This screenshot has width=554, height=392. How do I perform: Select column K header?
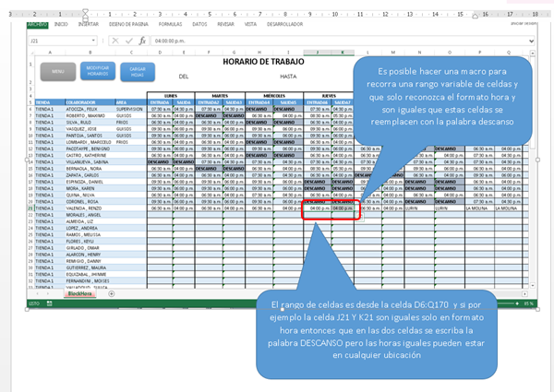[x=343, y=53]
